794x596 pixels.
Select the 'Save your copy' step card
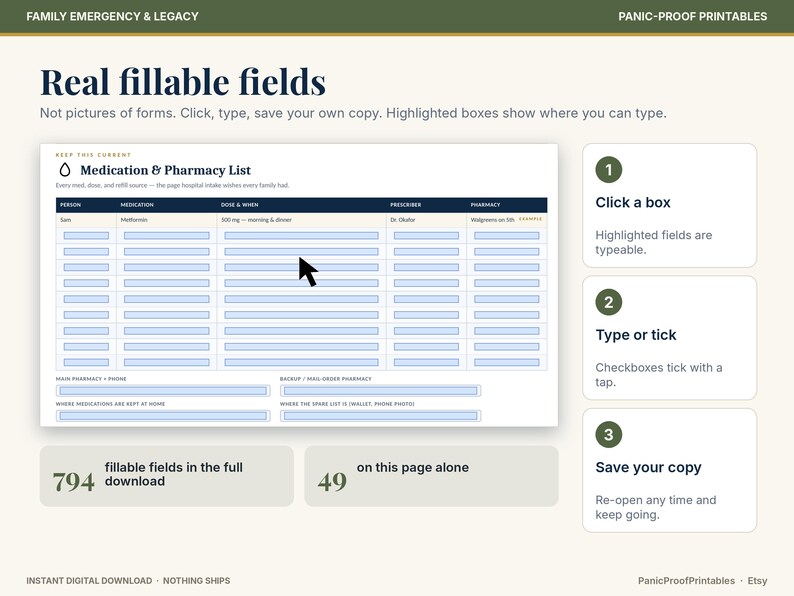[669, 470]
